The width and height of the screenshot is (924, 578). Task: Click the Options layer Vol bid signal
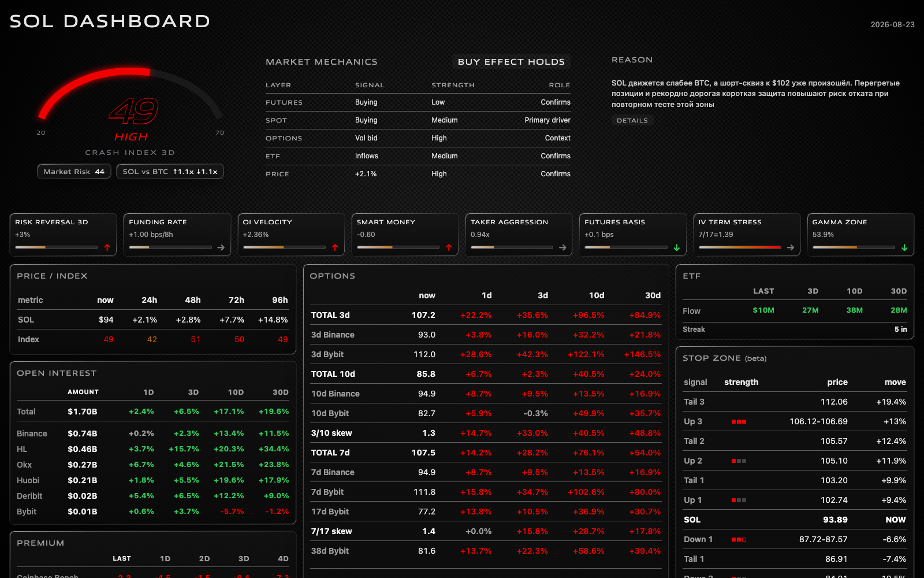click(x=366, y=138)
